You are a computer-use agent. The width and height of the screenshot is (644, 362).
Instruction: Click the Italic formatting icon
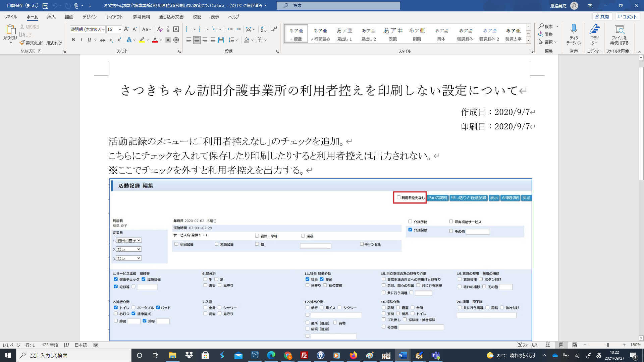coord(81,40)
